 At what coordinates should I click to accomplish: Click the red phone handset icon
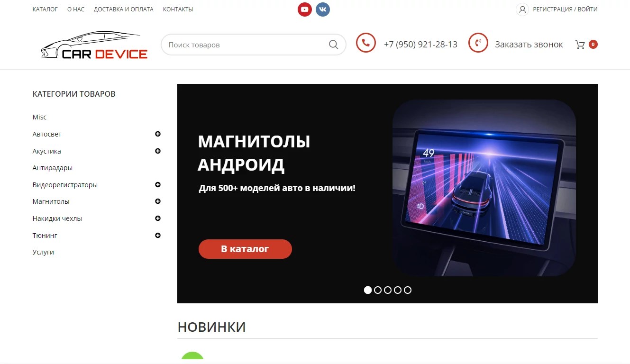[x=366, y=43]
